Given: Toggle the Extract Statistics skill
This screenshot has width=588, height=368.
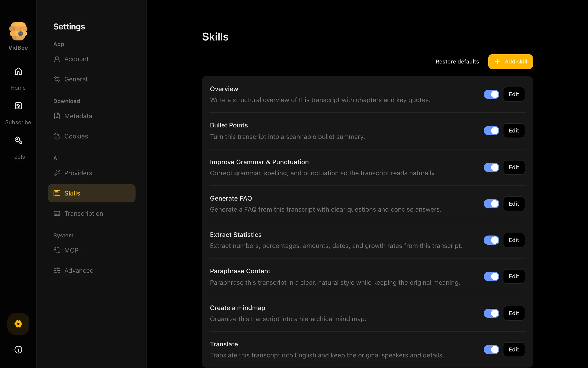Looking at the screenshot, I should click(491, 240).
